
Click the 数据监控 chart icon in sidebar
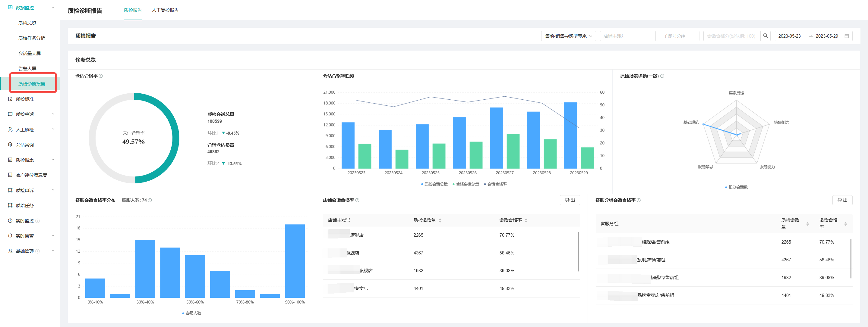pyautogui.click(x=10, y=8)
